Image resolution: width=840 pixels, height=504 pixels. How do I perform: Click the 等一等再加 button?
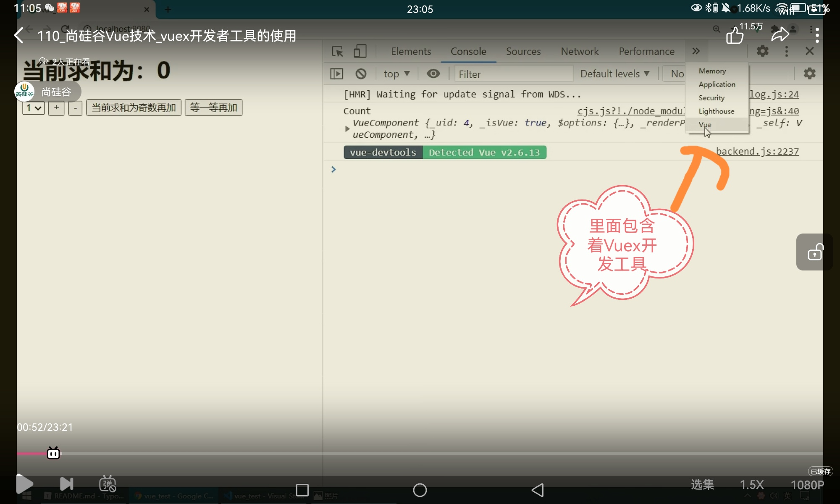pyautogui.click(x=213, y=108)
